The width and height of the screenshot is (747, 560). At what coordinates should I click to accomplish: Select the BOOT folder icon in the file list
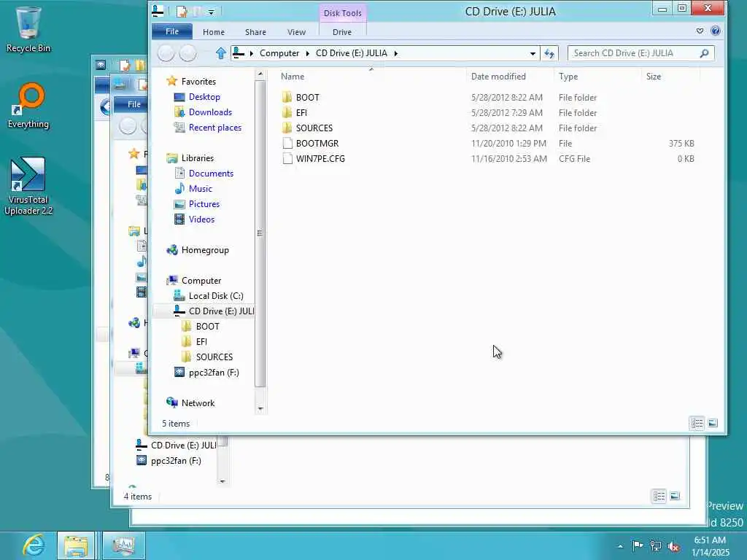click(x=287, y=97)
